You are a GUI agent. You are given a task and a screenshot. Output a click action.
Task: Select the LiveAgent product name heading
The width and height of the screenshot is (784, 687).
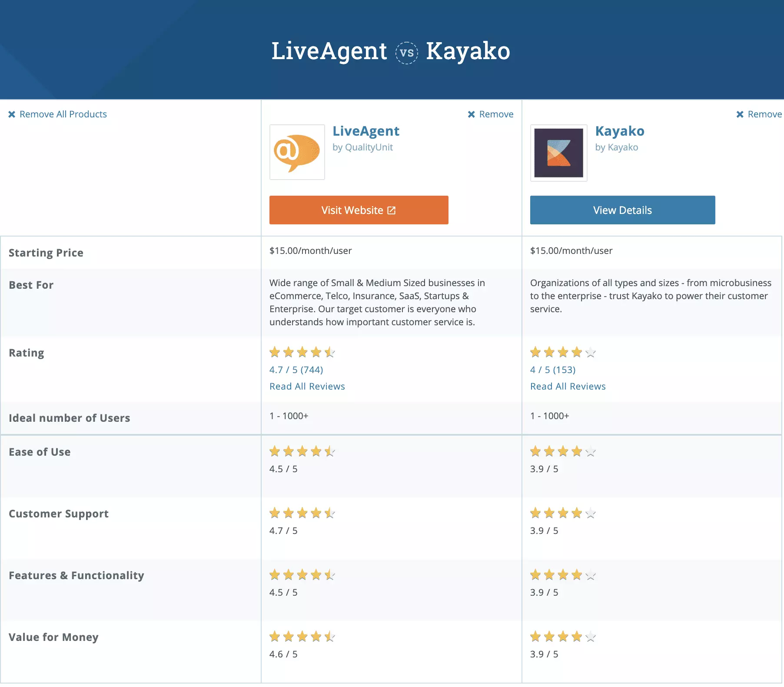pyautogui.click(x=366, y=131)
